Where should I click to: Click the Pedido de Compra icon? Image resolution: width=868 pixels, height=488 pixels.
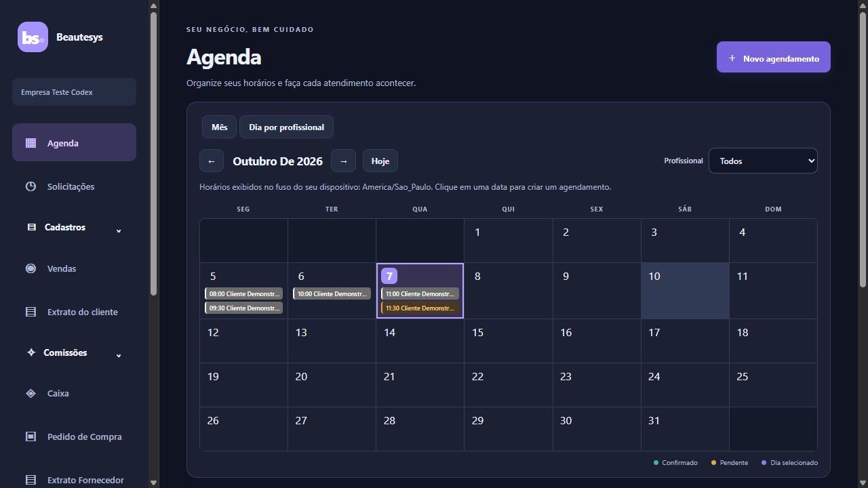coord(31,436)
